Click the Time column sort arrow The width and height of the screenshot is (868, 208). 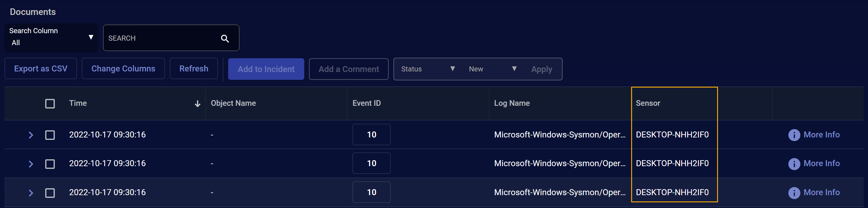click(x=197, y=104)
